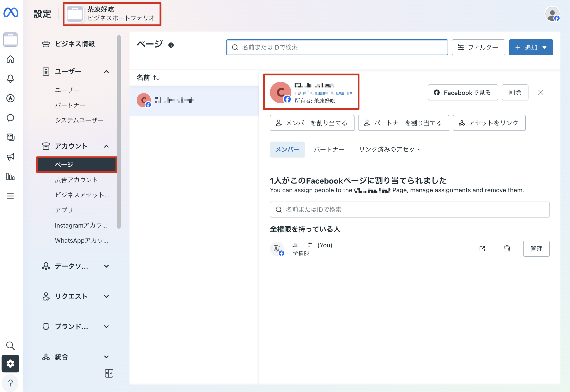Switch portfolio via 茶凍好吃 selector
This screenshot has height=392, width=570.
[x=112, y=14]
